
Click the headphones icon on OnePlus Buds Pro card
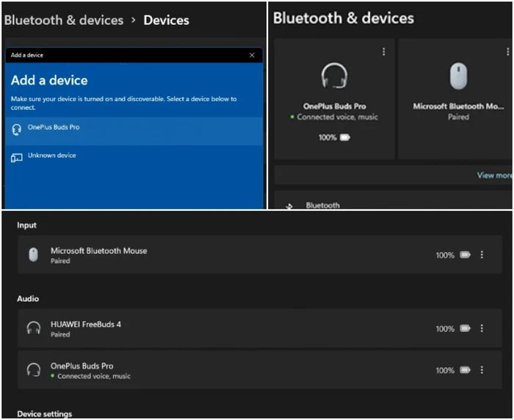pyautogui.click(x=334, y=76)
